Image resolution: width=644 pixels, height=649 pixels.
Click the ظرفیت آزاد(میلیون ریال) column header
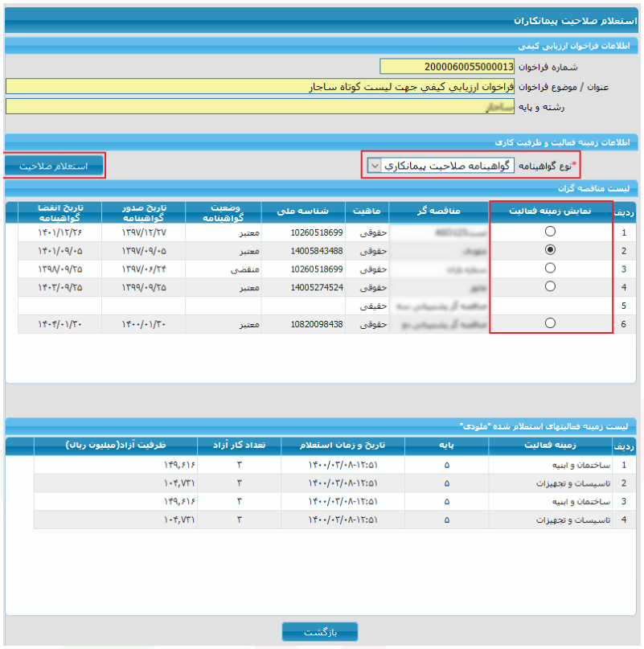click(x=116, y=446)
